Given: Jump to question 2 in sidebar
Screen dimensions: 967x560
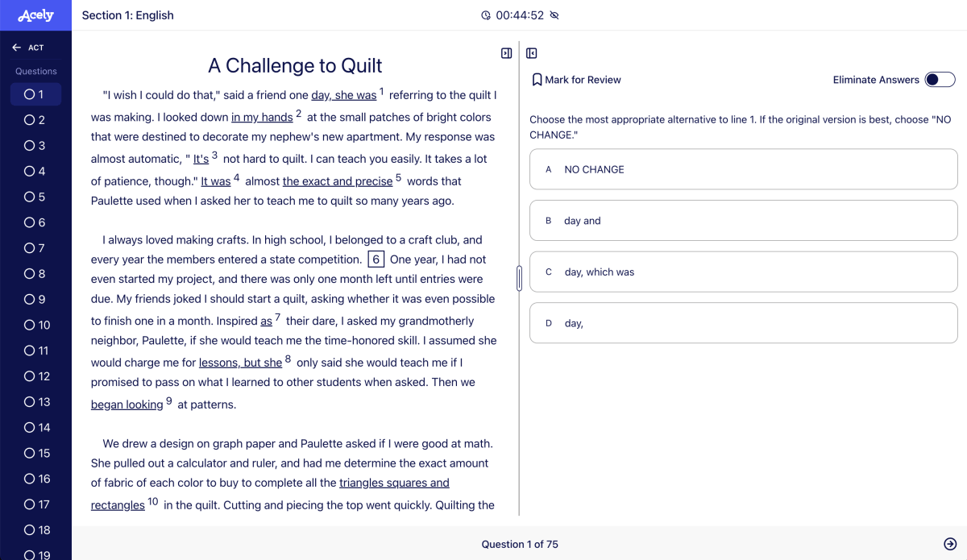Looking at the screenshot, I should pyautogui.click(x=35, y=120).
